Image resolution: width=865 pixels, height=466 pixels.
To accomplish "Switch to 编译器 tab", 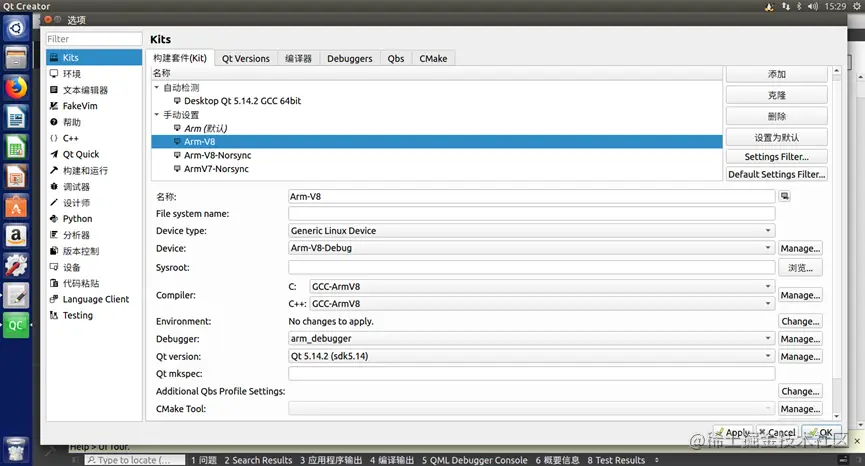I will click(298, 58).
